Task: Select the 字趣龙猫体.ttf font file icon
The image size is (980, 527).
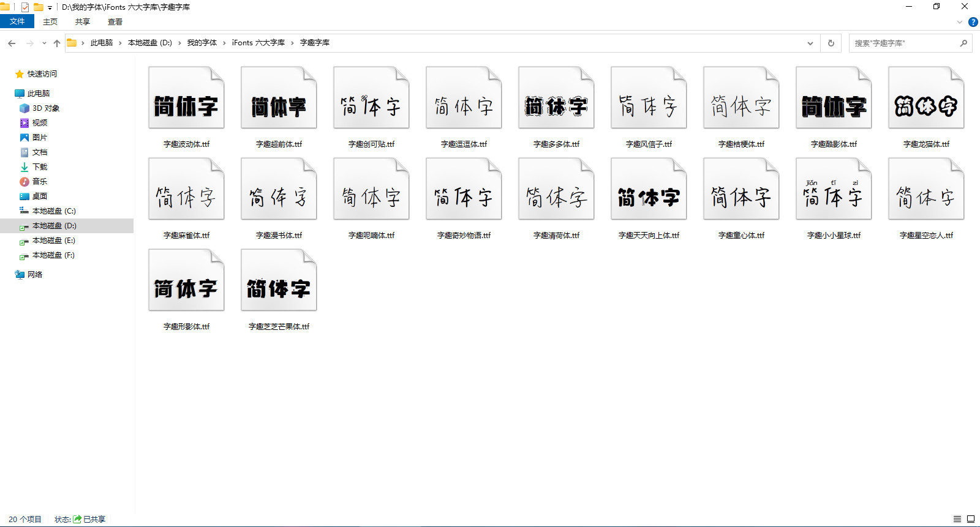Action: (x=926, y=98)
